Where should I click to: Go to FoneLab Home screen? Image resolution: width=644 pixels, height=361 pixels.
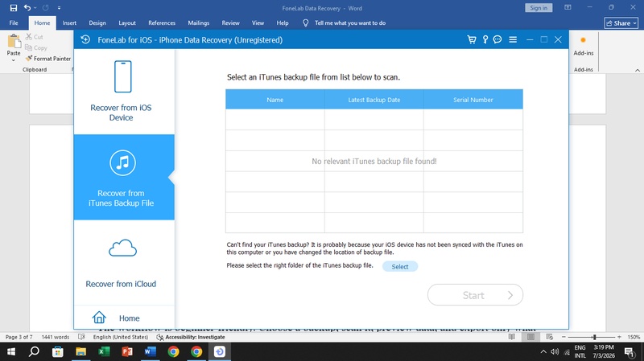tap(116, 318)
